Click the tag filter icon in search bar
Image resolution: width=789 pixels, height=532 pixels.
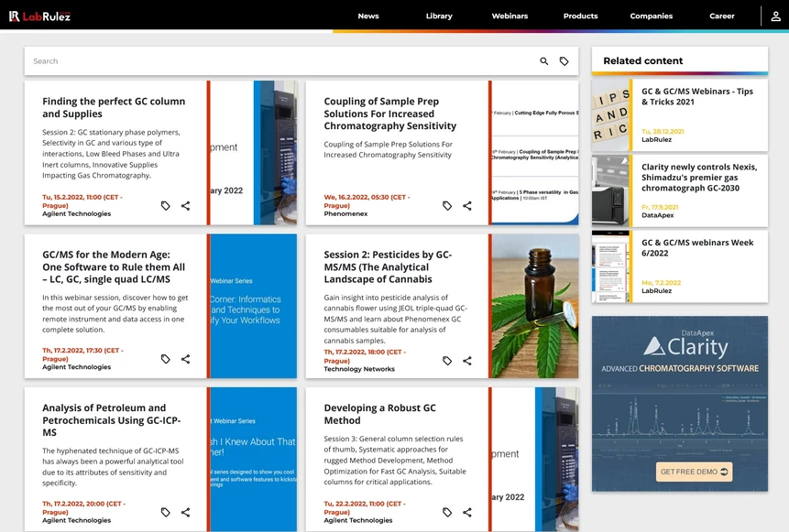(564, 61)
